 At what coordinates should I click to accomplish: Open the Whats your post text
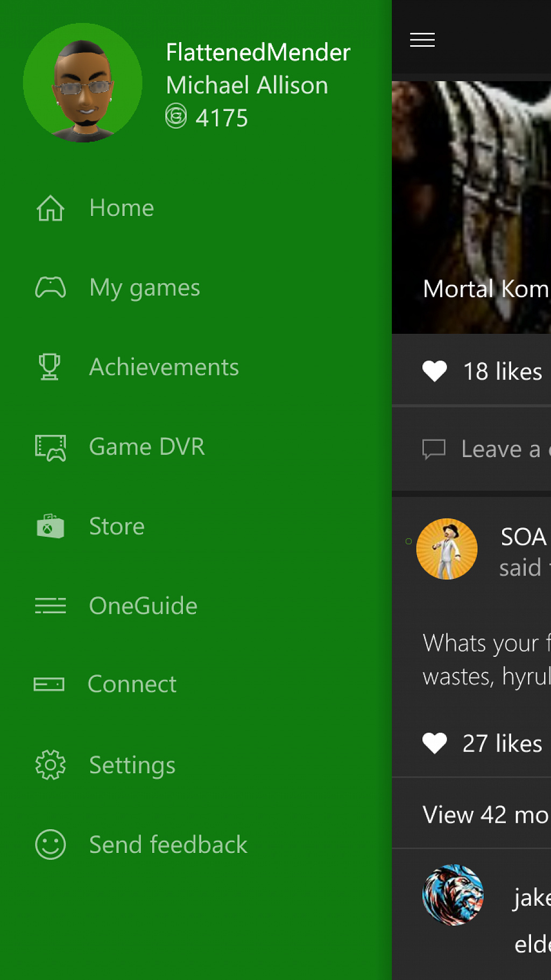486,660
